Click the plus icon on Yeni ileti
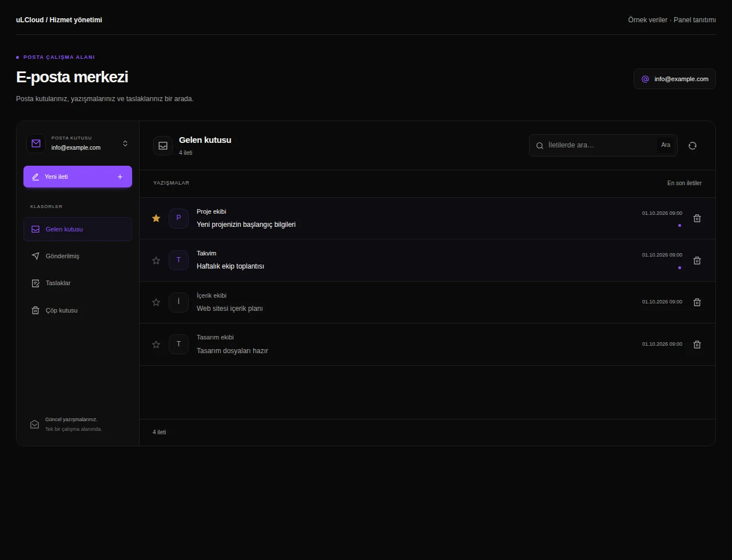This screenshot has width=732, height=560. [120, 177]
